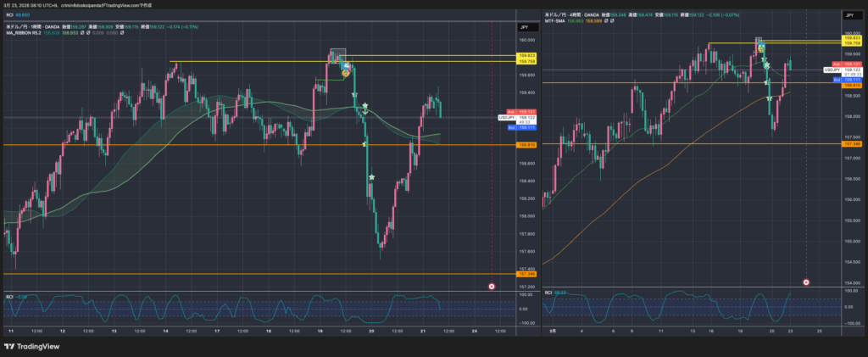Image resolution: width=868 pixels, height=357 pixels.
Task: Select RCI label in right chart's lower pane
Action: 549,293
